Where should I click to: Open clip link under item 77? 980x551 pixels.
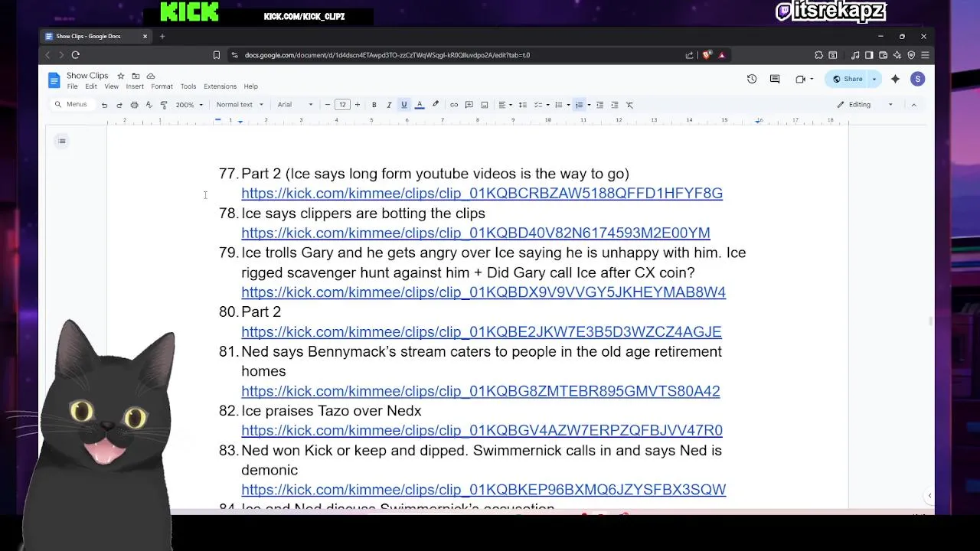pos(482,194)
